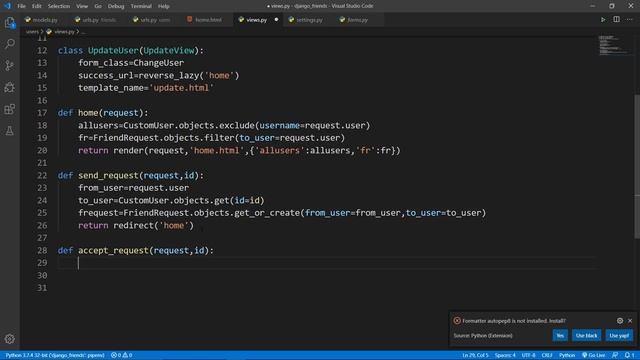Click 'Source: Python (Extension)' notification text
This screenshot has height=360, width=640.
click(x=483, y=336)
